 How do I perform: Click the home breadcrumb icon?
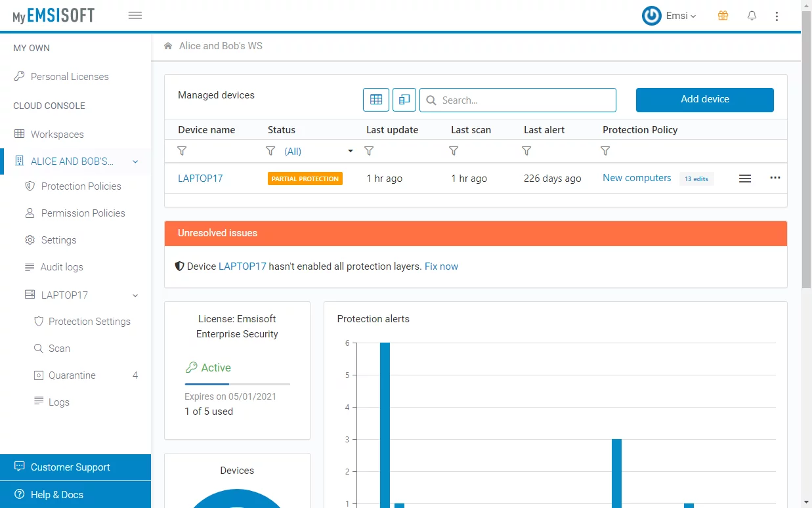coord(168,46)
